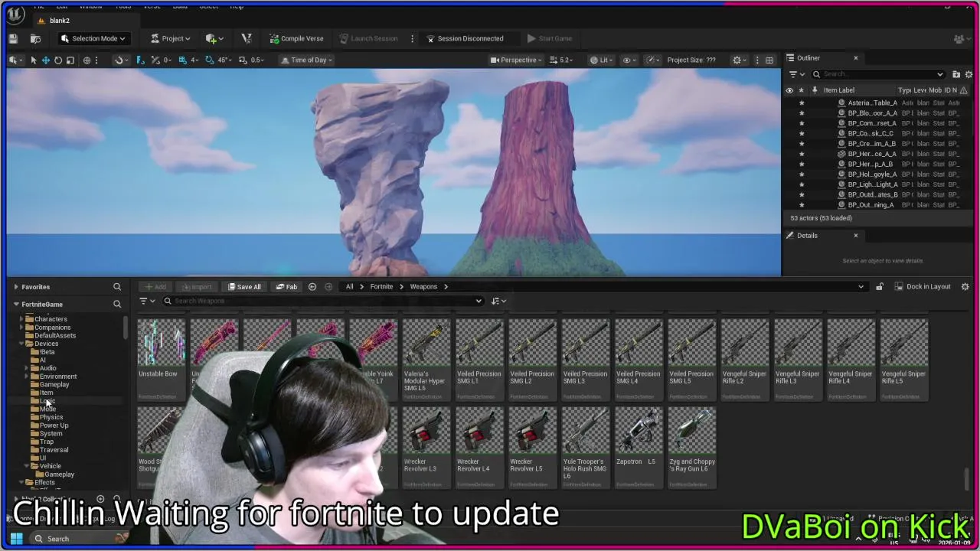The width and height of the screenshot is (980, 551).
Task: Open the Outliner settings gear
Action: tap(968, 74)
